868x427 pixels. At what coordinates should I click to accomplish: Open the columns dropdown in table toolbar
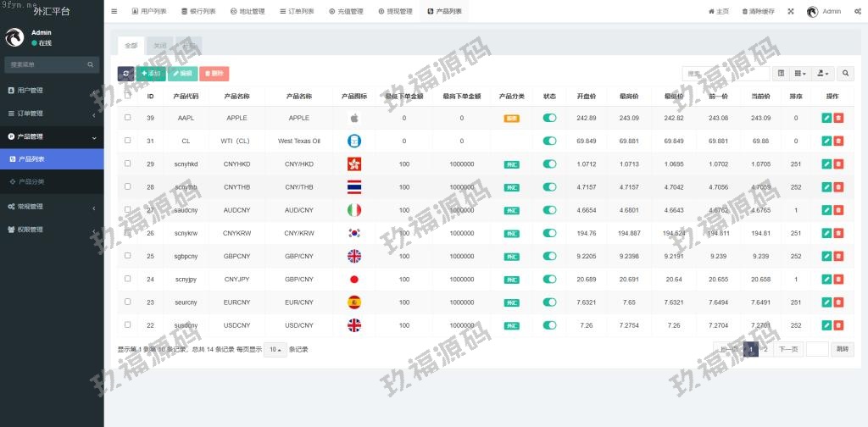point(801,74)
